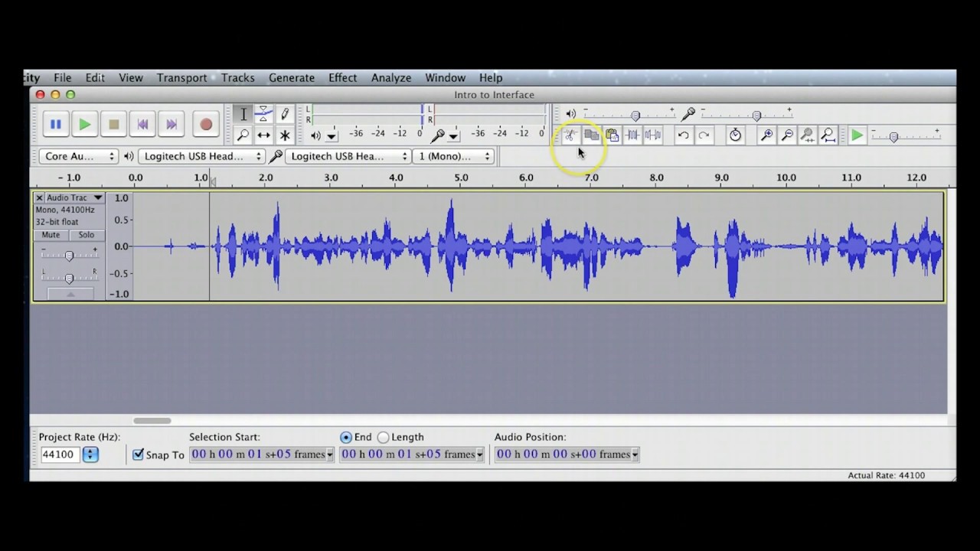Open the Effect menu
Viewport: 980px width, 551px height.
point(342,77)
